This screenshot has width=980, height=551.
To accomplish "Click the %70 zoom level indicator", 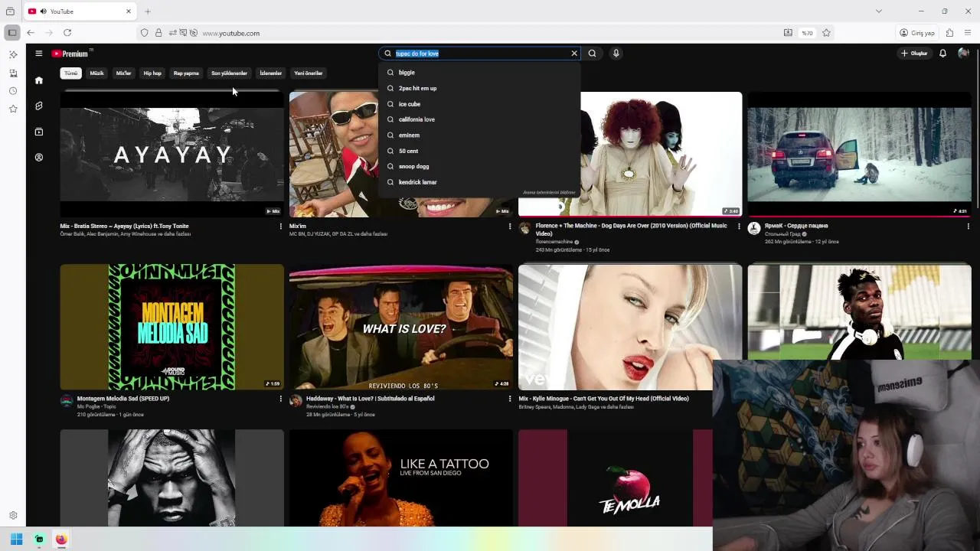I will [807, 33].
